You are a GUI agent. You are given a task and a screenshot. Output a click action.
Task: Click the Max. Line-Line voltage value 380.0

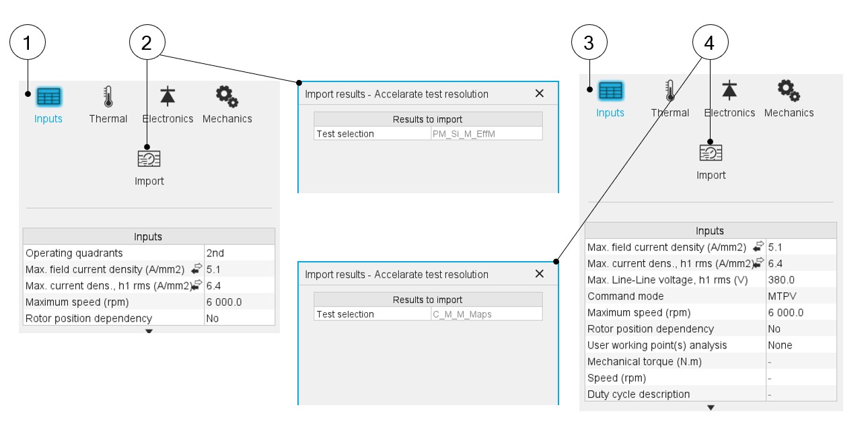pyautogui.click(x=801, y=280)
